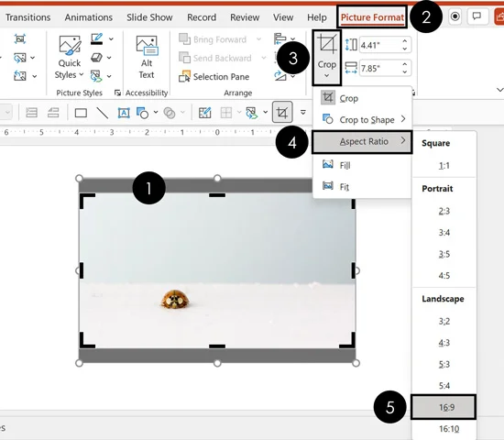Click Send Backward

pos(215,58)
